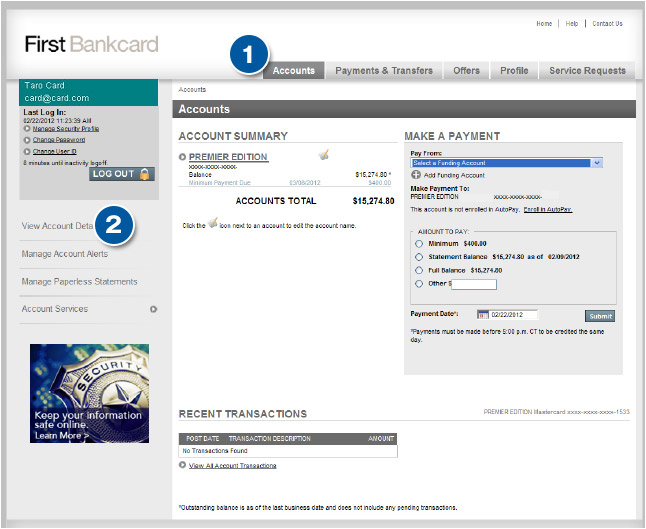Click the bullet icon beside Change User ID

(27, 152)
